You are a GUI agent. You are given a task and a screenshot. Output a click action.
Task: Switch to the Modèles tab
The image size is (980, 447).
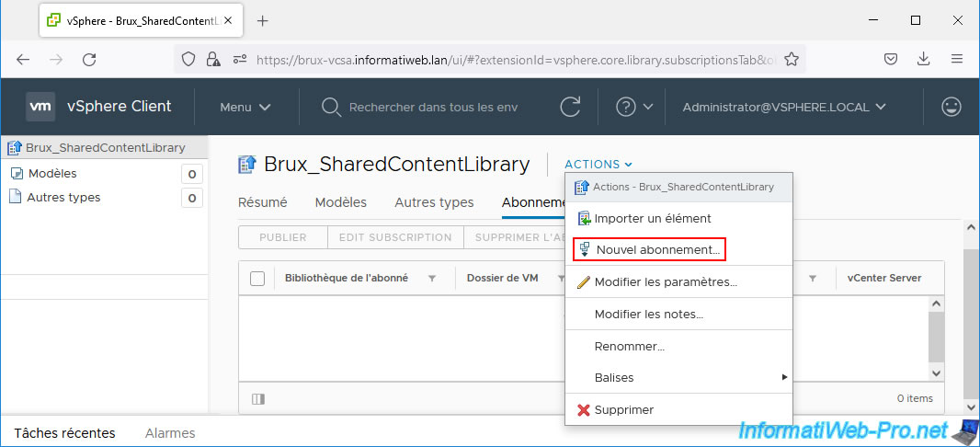point(341,202)
